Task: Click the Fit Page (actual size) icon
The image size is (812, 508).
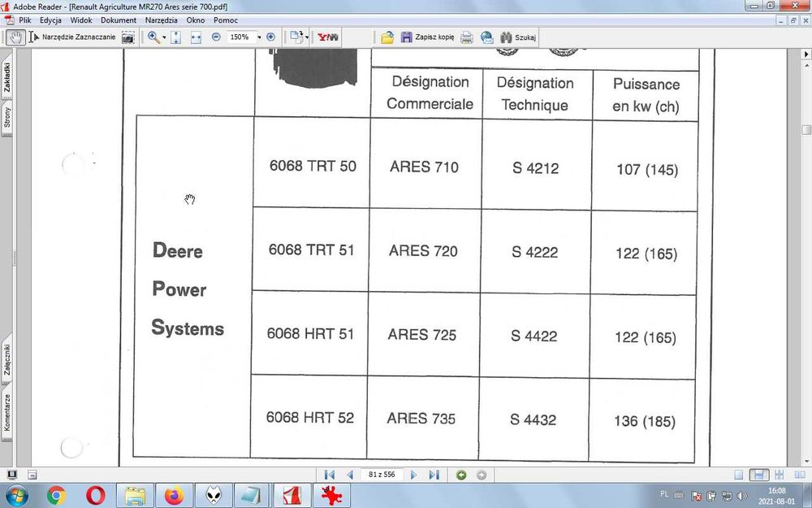Action: click(176, 37)
